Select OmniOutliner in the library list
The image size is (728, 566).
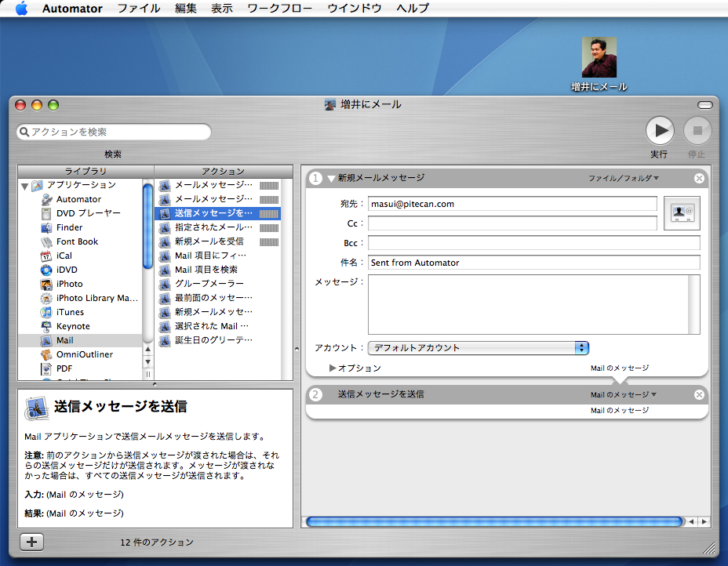[79, 354]
